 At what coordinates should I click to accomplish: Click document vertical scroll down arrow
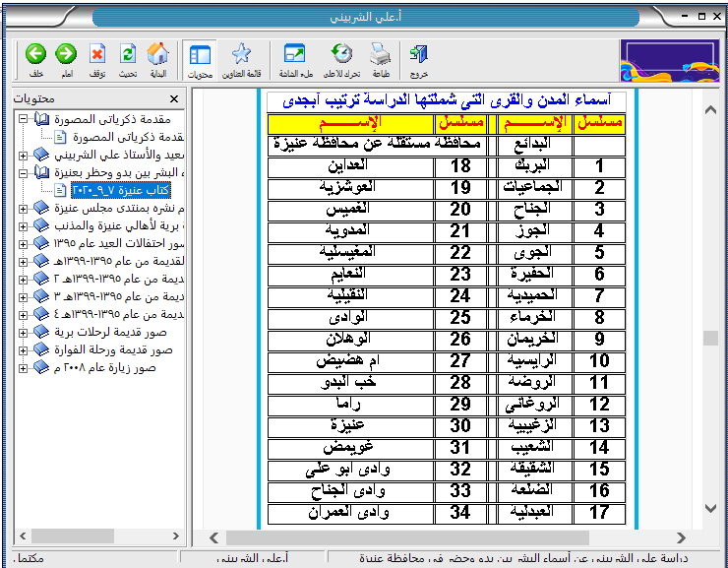[x=710, y=508]
